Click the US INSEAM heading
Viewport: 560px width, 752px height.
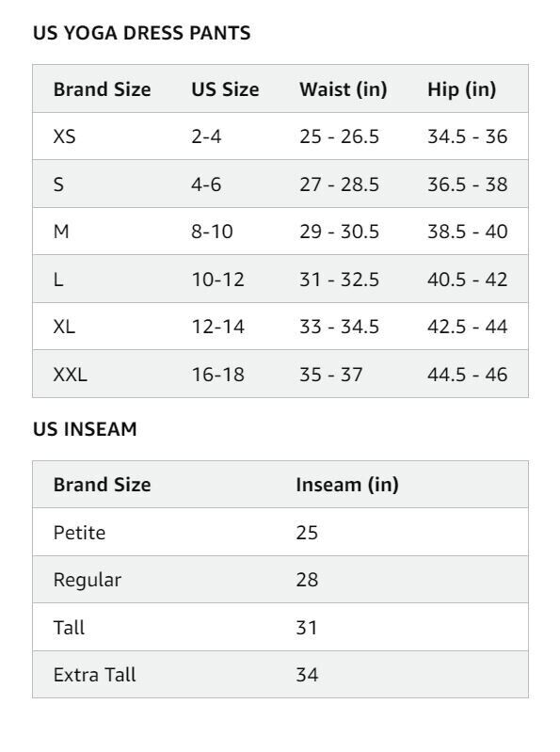[x=85, y=429]
